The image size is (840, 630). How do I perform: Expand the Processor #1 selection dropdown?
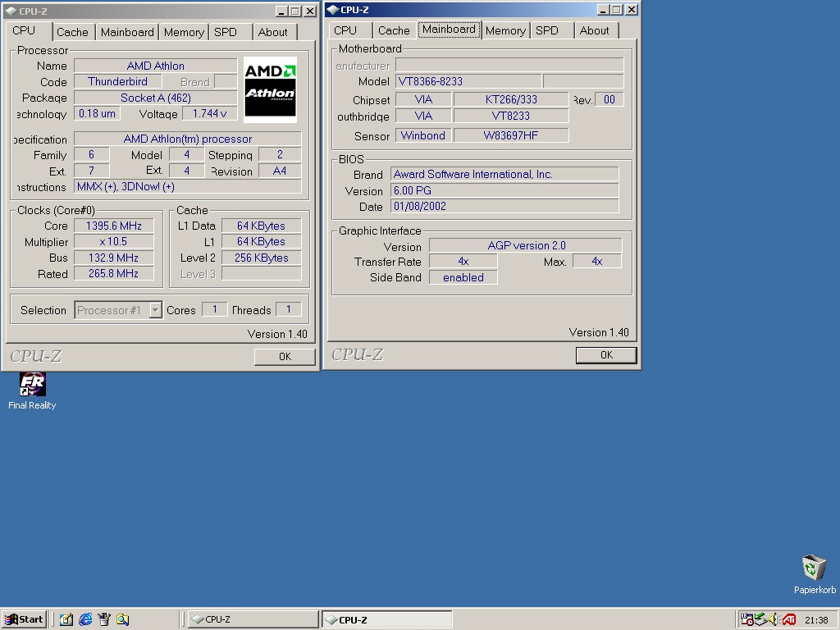pos(155,310)
